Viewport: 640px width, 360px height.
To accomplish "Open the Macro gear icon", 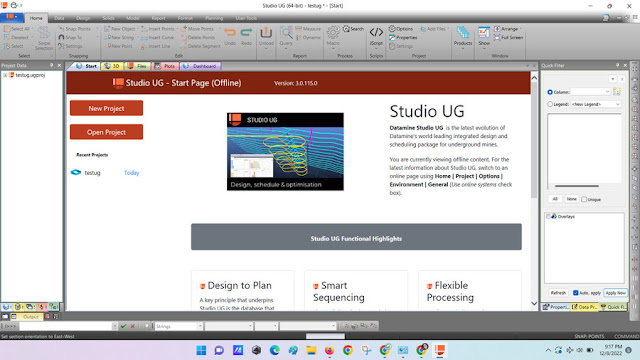I will tap(333, 33).
